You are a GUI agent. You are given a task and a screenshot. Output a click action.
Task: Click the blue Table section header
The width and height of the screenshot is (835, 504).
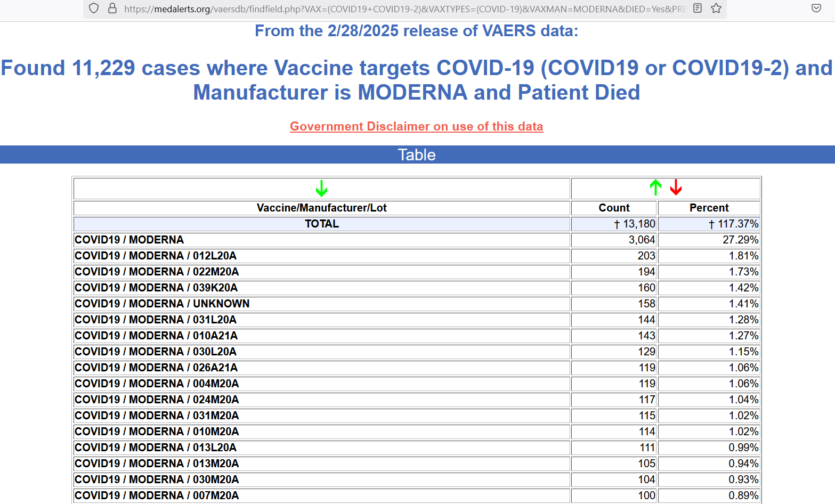tap(417, 155)
